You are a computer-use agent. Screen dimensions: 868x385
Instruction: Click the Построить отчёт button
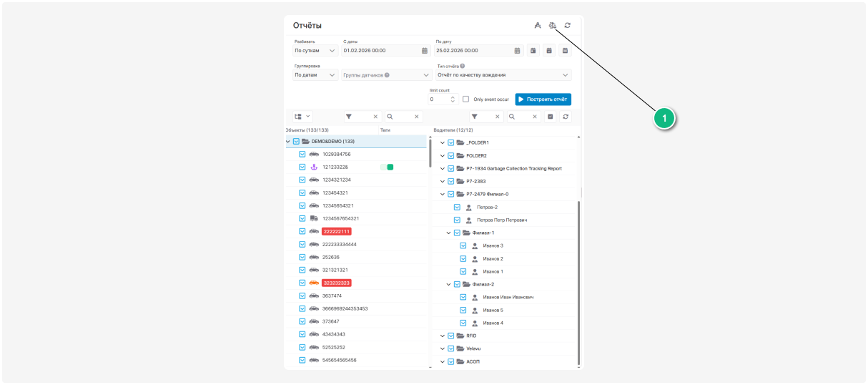[543, 99]
